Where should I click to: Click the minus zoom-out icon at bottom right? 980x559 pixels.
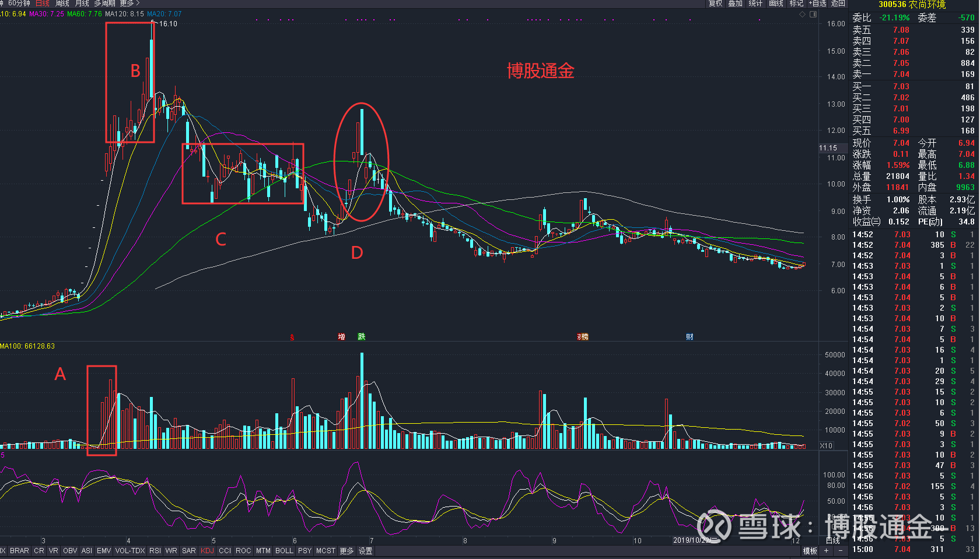tap(841, 551)
